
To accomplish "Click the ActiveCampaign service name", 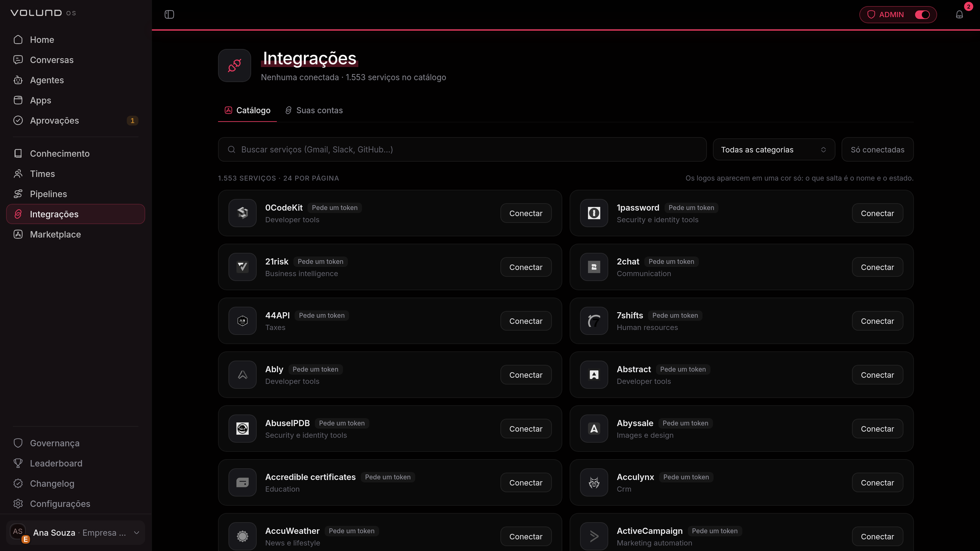I will pyautogui.click(x=649, y=531).
